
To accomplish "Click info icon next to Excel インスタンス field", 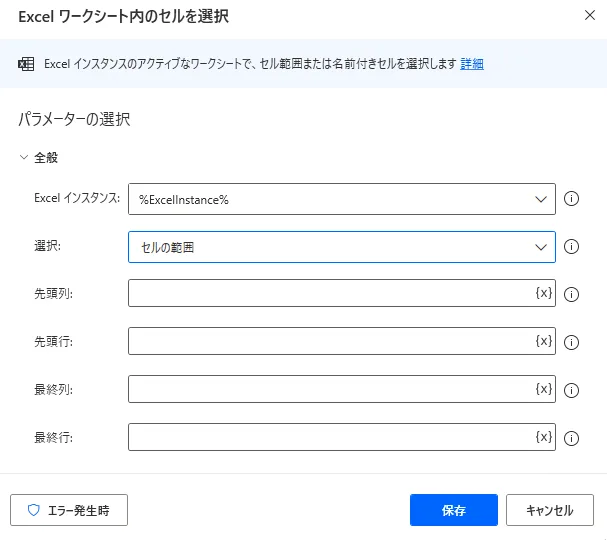I will tap(573, 199).
